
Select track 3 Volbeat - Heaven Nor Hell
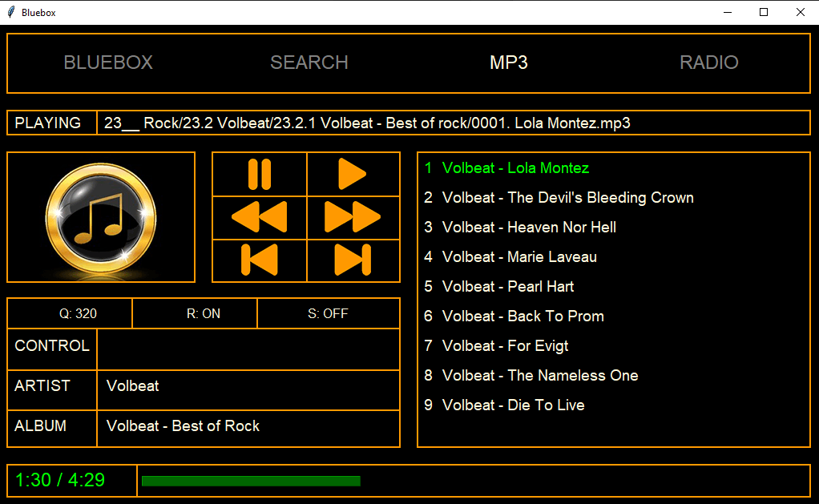[x=520, y=228]
